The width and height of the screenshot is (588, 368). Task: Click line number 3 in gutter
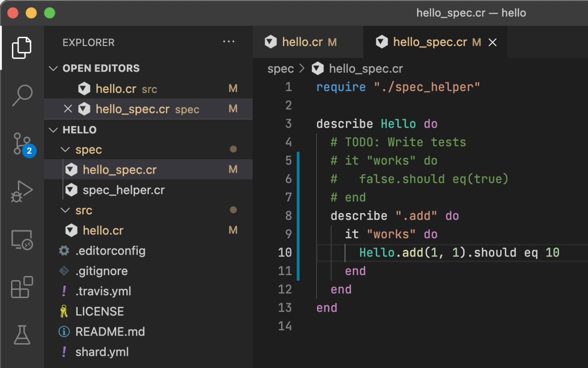point(288,124)
